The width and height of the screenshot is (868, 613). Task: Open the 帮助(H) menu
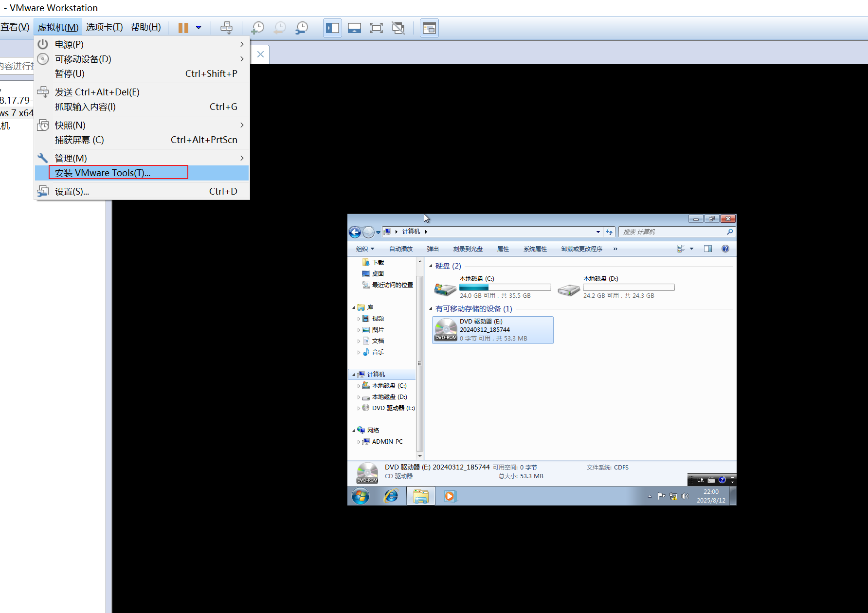coord(146,27)
